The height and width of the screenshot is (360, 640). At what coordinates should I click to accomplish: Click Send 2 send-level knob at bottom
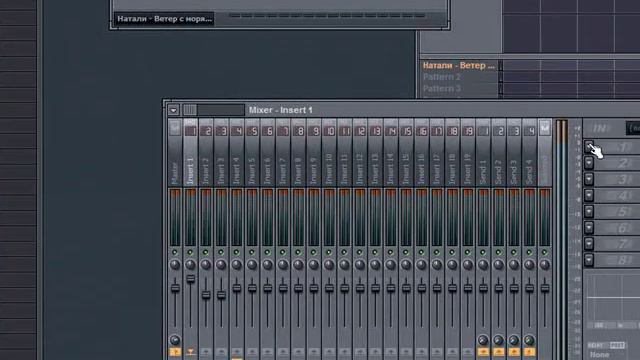(x=498, y=340)
